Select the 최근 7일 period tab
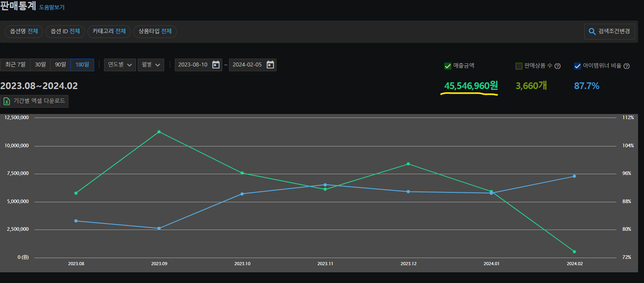 point(15,65)
